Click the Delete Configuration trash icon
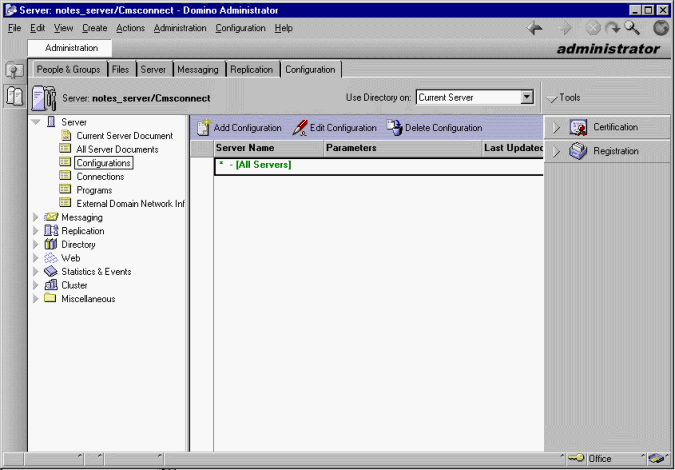This screenshot has height=470, width=675. (394, 128)
